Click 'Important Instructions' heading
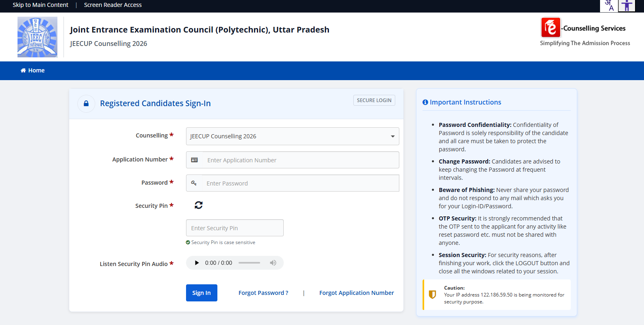 (x=465, y=103)
